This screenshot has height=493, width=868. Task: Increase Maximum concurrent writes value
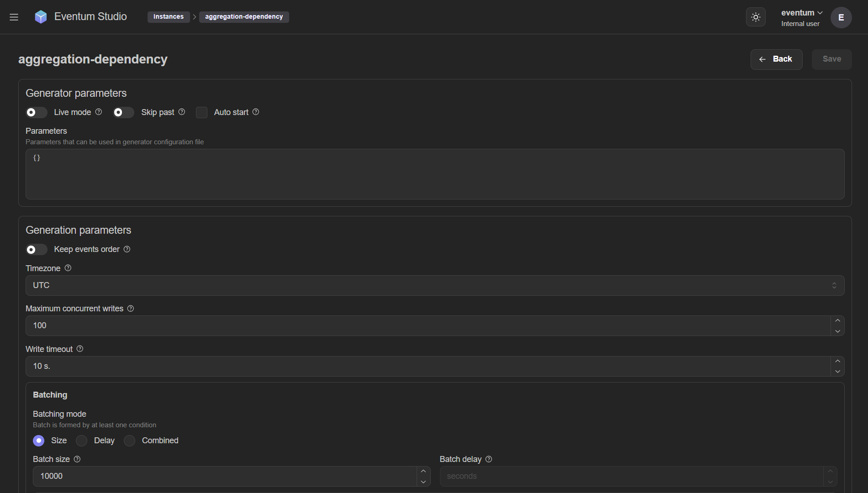(837, 320)
